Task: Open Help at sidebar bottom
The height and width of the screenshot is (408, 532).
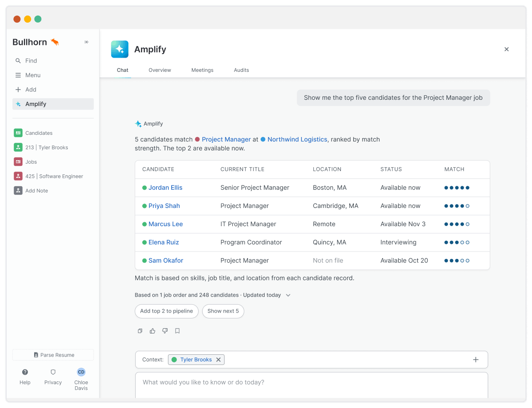Action: (x=25, y=377)
